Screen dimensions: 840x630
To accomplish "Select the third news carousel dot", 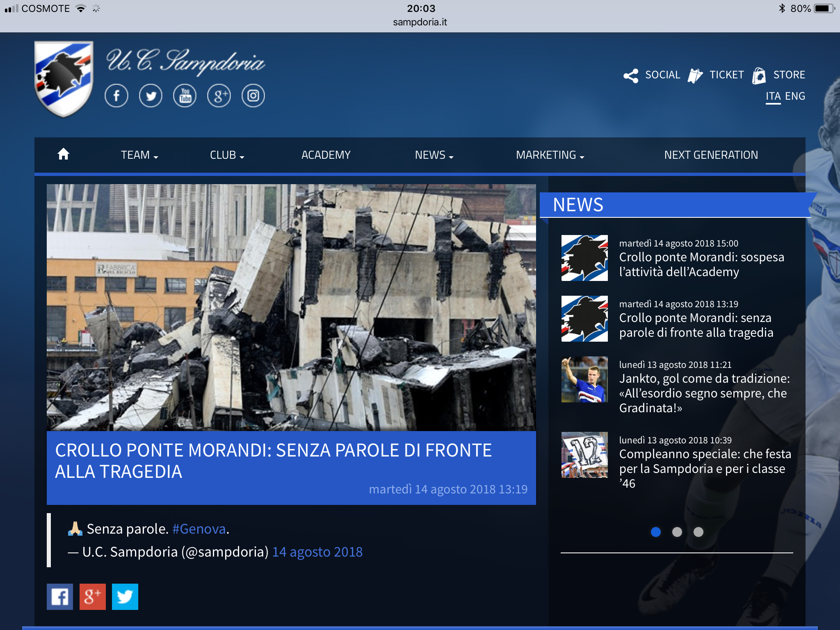I will pos(698,532).
